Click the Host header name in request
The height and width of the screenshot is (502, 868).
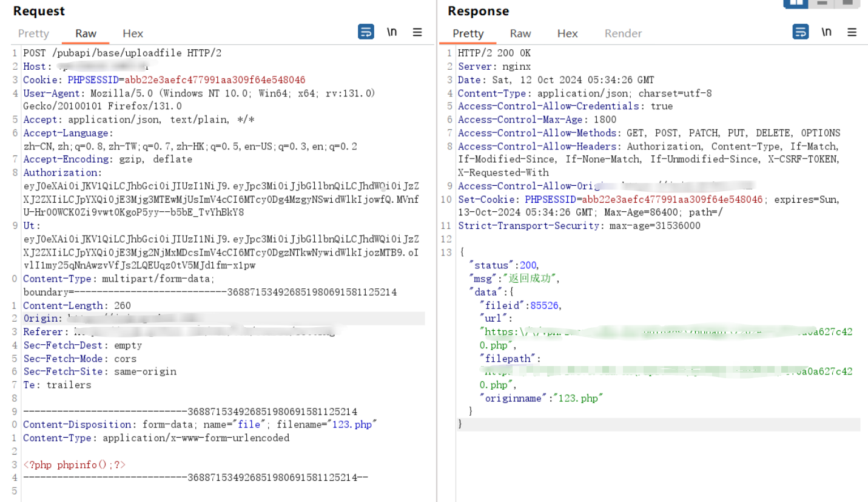point(34,67)
